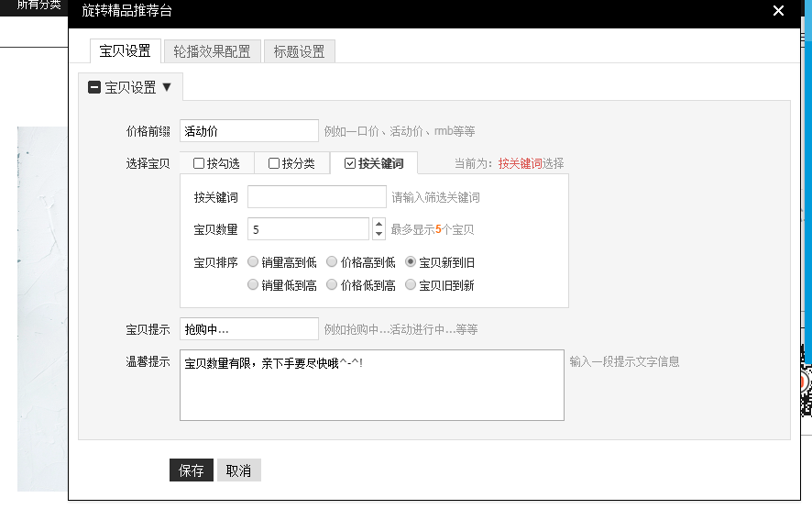Select 销量高到低 sorting
Viewport: 812px width, 520px height.
[253, 262]
